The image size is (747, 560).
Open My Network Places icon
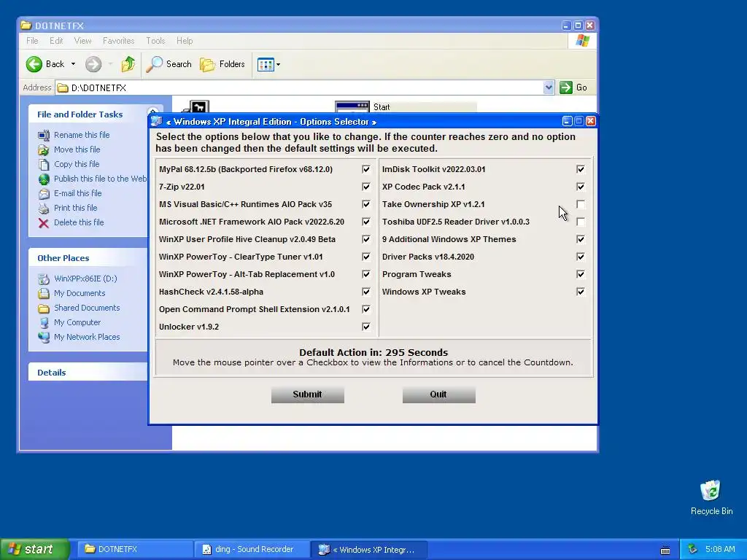[x=43, y=337]
